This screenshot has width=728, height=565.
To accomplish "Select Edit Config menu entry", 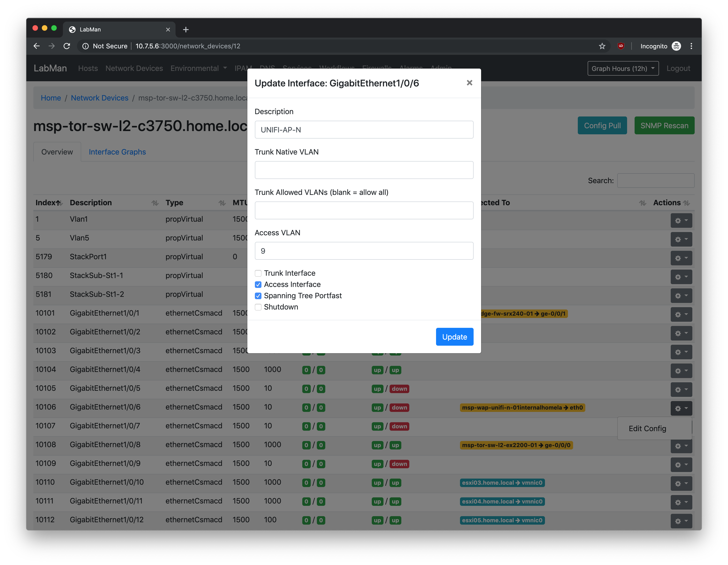I will coord(647,429).
